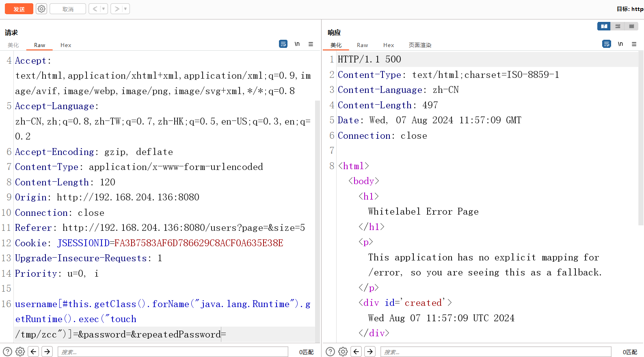Open history dropdown beside forward arrow

click(126, 9)
